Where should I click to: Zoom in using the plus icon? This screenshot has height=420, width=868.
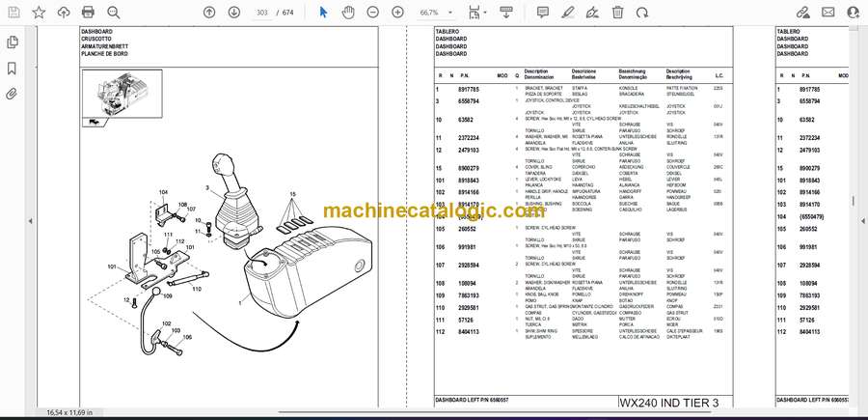coord(397,13)
